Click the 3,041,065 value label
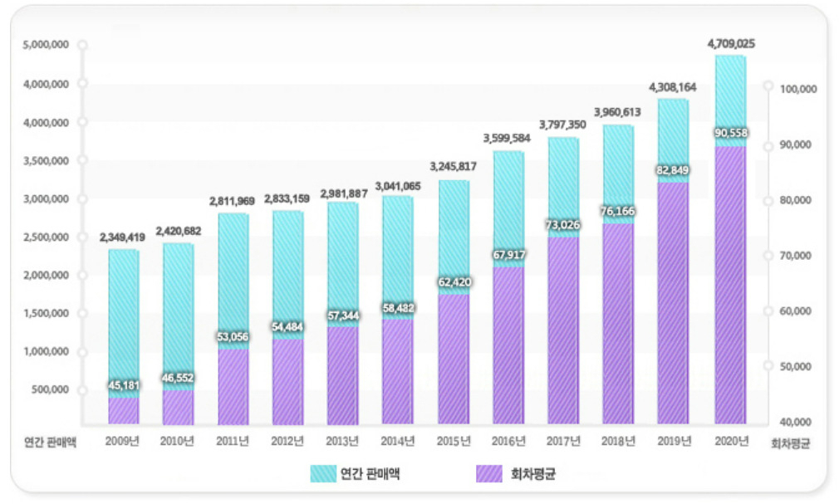The image size is (839, 504). point(398,186)
